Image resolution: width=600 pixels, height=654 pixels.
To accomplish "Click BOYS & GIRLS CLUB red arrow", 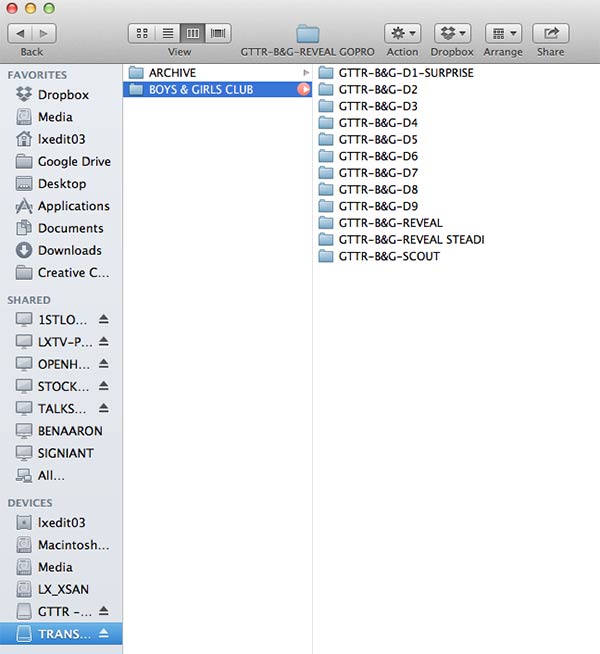I will [304, 89].
